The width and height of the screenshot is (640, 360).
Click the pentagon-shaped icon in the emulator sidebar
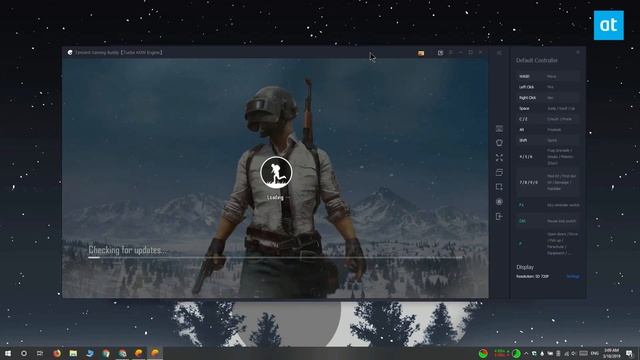point(499,143)
